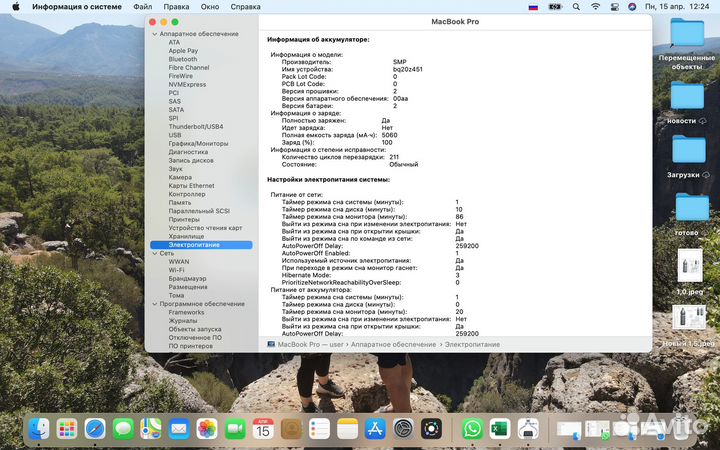Click the Russian flag input source icon

[533, 7]
